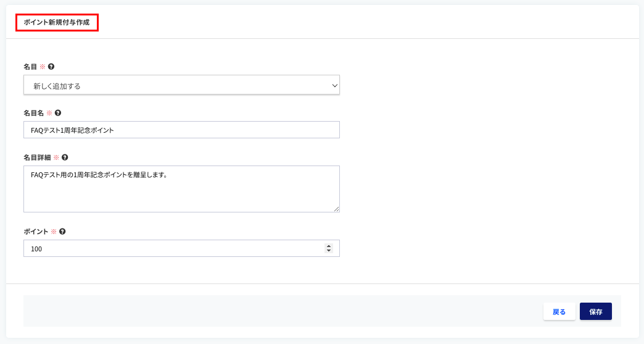Click the red required mark beside 名目
This screenshot has width=644, height=344.
click(43, 67)
